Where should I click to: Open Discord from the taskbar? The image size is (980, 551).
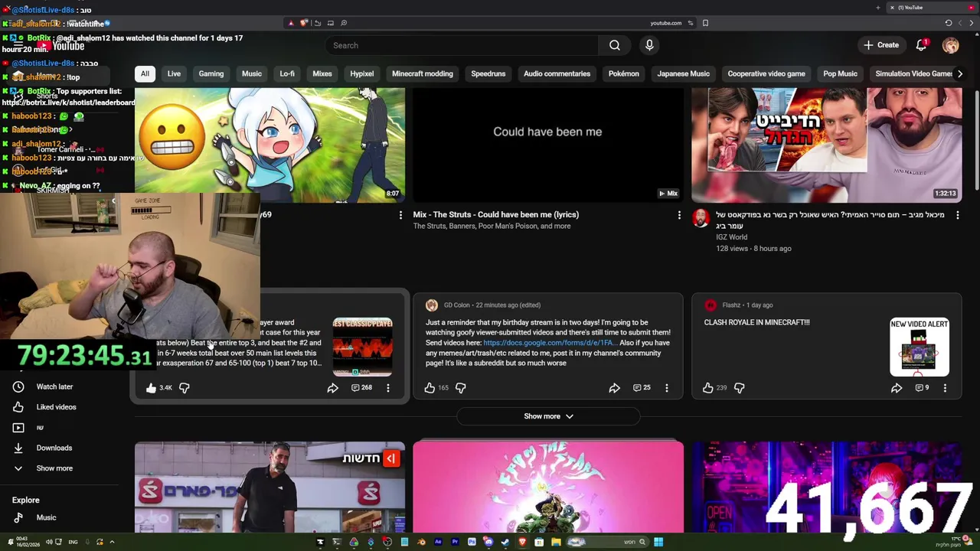488,542
